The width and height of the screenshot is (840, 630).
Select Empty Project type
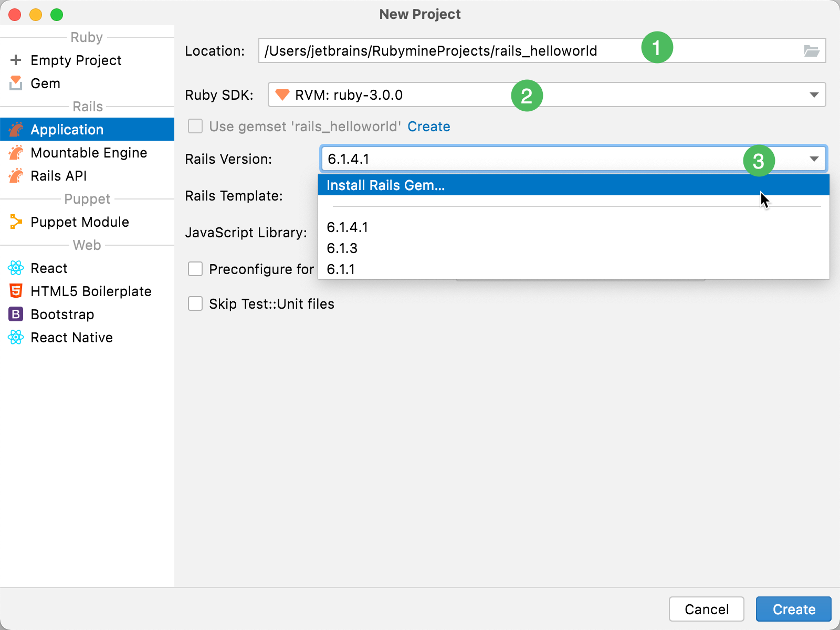tap(87, 60)
